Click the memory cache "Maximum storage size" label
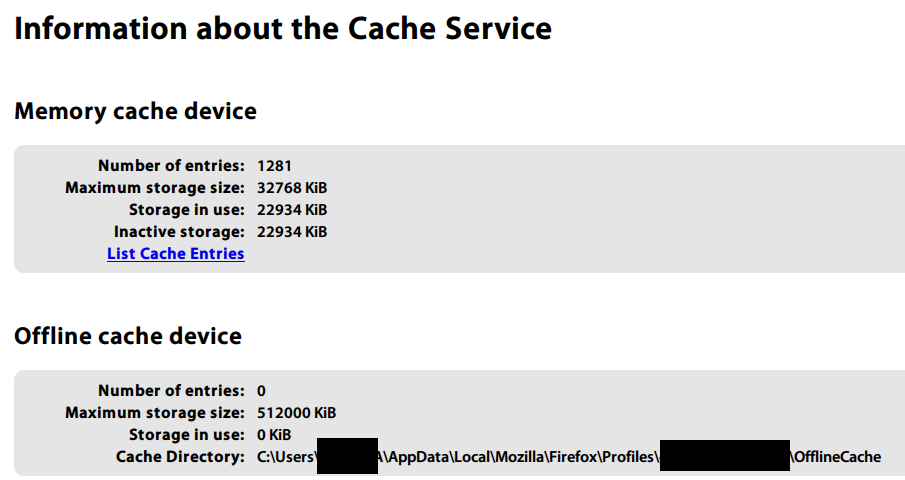The image size is (905, 480). (155, 188)
